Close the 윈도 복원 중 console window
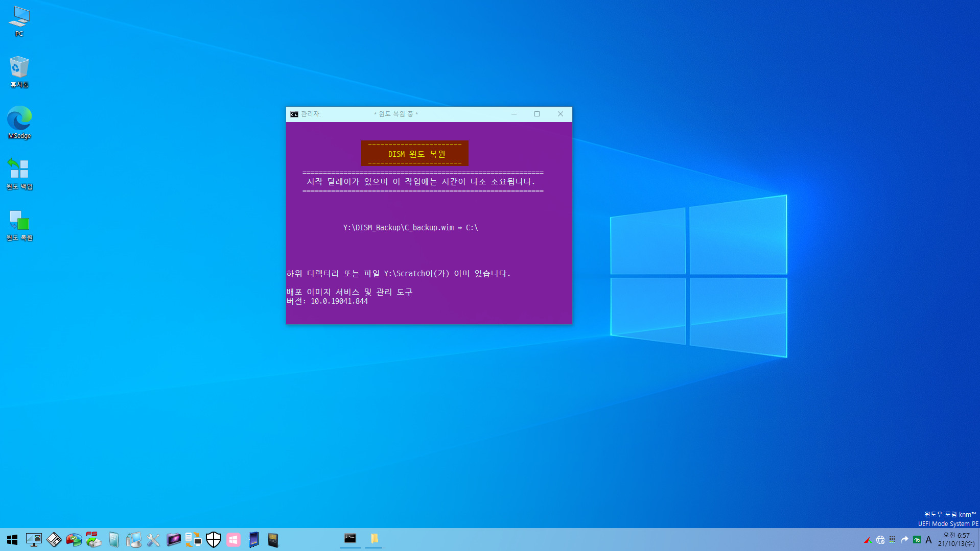980x551 pixels. pos(561,114)
